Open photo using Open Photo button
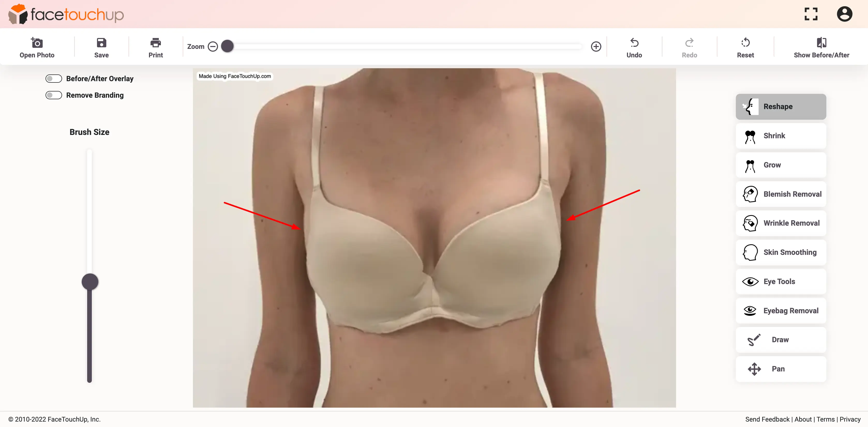Screen dimensions: 868x427 coord(36,48)
